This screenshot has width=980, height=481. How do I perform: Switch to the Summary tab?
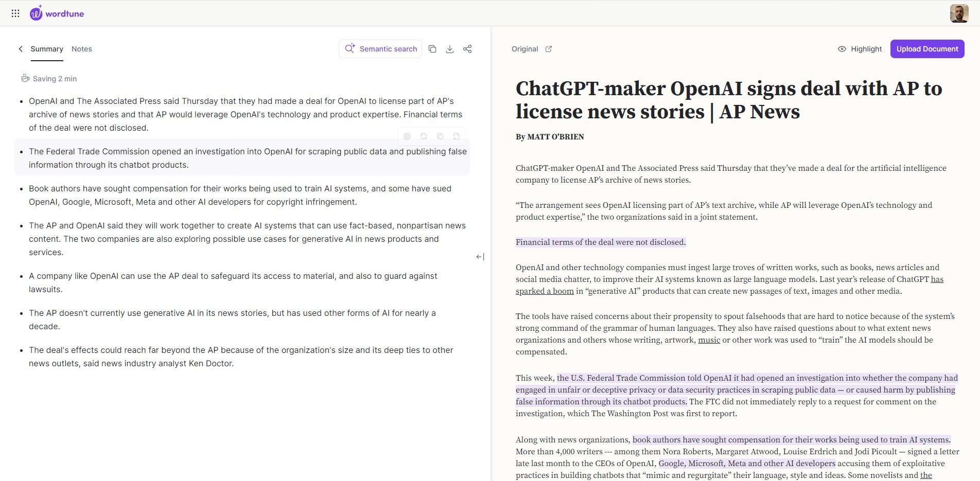pos(47,49)
